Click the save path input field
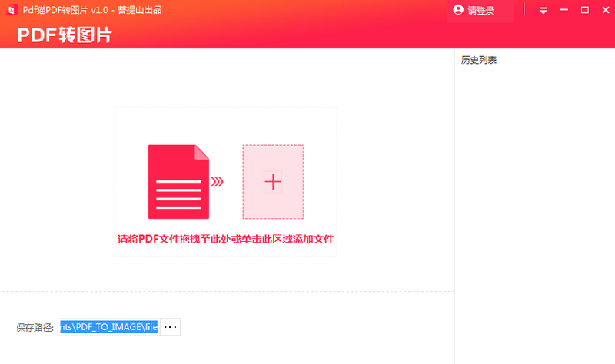 [108, 327]
